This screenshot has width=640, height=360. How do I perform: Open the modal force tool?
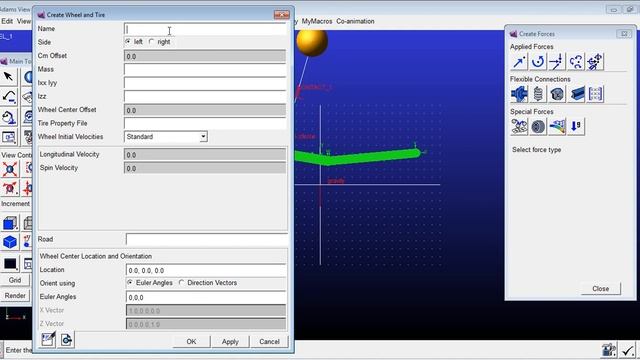[557, 127]
